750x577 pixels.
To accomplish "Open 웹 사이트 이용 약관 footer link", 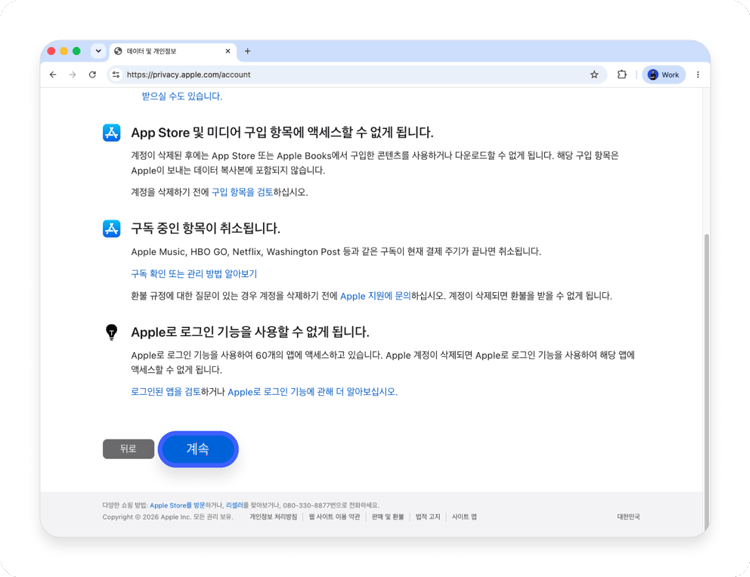I will (334, 517).
